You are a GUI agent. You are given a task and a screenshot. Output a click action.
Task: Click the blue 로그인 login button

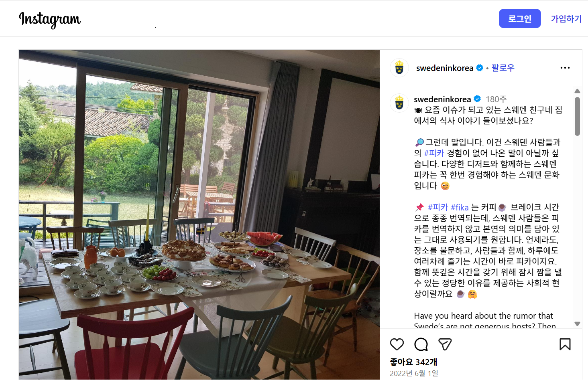tap(520, 18)
